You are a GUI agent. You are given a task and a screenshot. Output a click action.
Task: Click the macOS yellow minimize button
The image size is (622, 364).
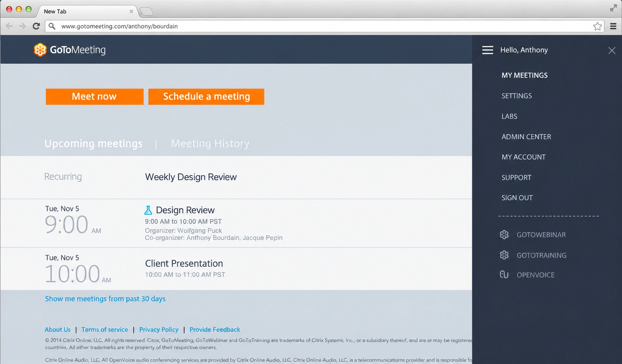(x=19, y=9)
